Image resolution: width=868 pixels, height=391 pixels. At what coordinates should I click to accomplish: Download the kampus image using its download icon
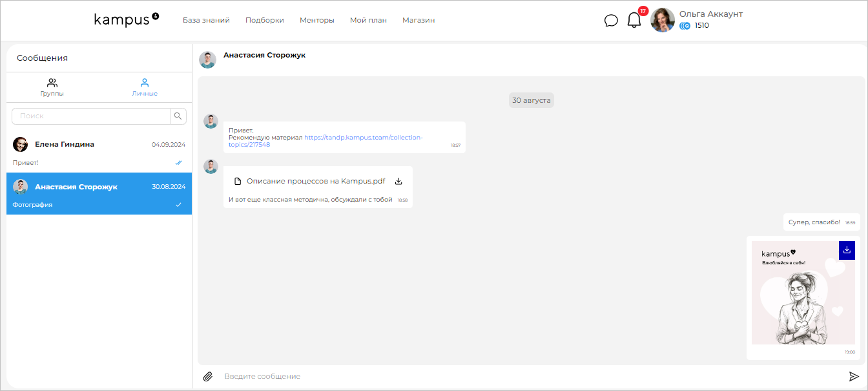[x=847, y=250]
